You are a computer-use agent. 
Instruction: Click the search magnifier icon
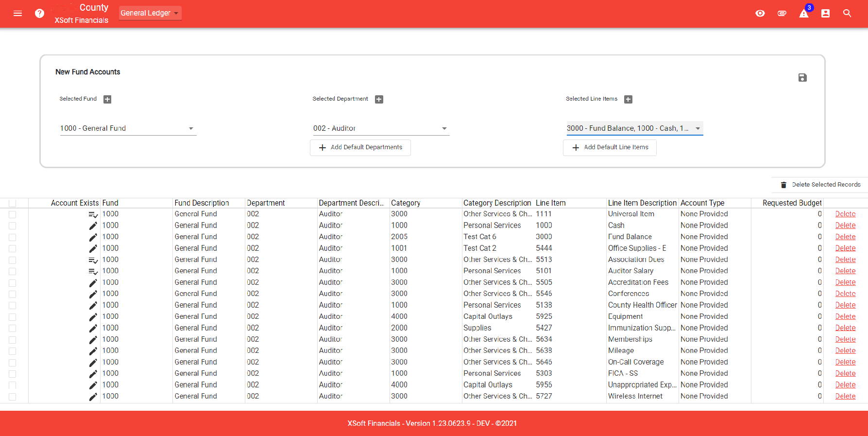(847, 14)
